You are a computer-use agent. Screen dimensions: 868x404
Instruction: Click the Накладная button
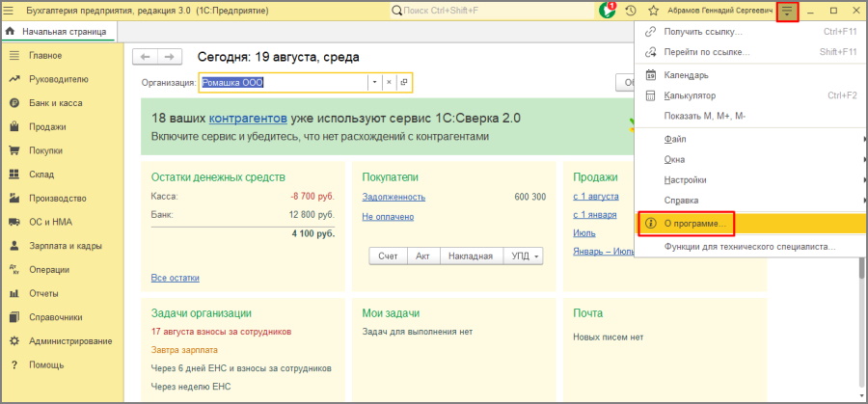471,256
